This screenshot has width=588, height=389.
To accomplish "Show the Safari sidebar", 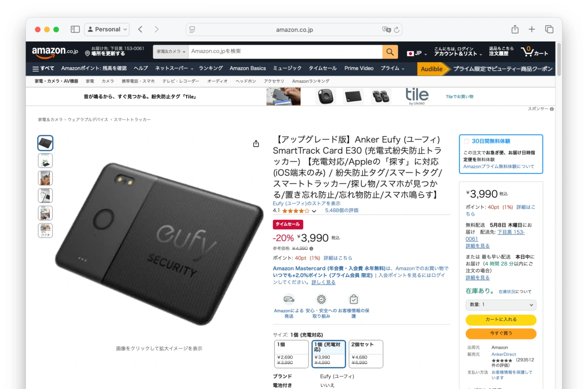I will (x=75, y=29).
